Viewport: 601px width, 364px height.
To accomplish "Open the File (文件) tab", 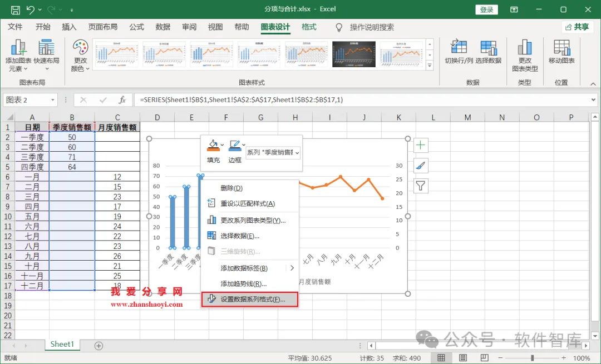I will click(x=15, y=27).
